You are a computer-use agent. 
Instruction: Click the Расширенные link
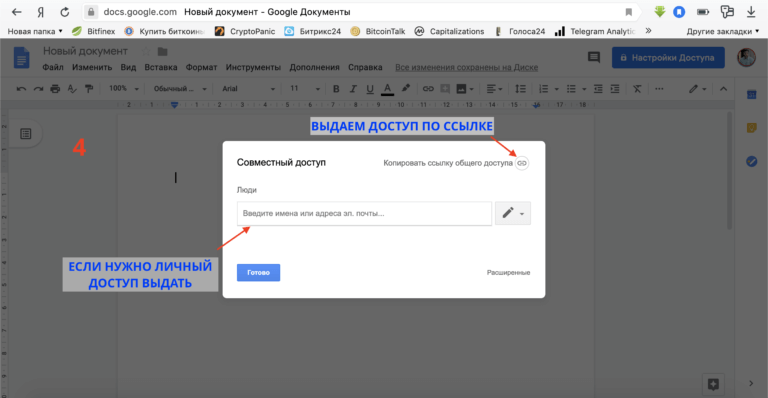click(508, 273)
